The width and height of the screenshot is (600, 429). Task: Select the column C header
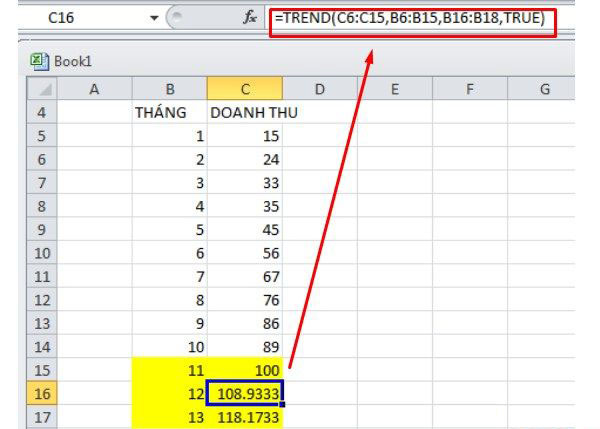click(x=244, y=89)
